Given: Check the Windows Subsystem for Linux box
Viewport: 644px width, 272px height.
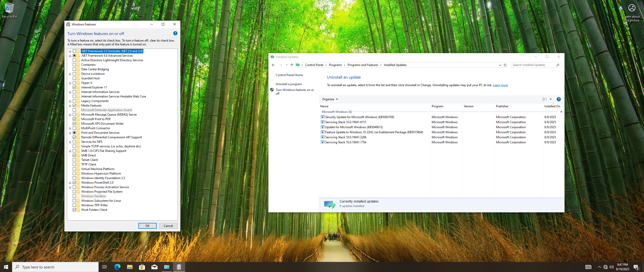Looking at the screenshot, I should pyautogui.click(x=74, y=201).
